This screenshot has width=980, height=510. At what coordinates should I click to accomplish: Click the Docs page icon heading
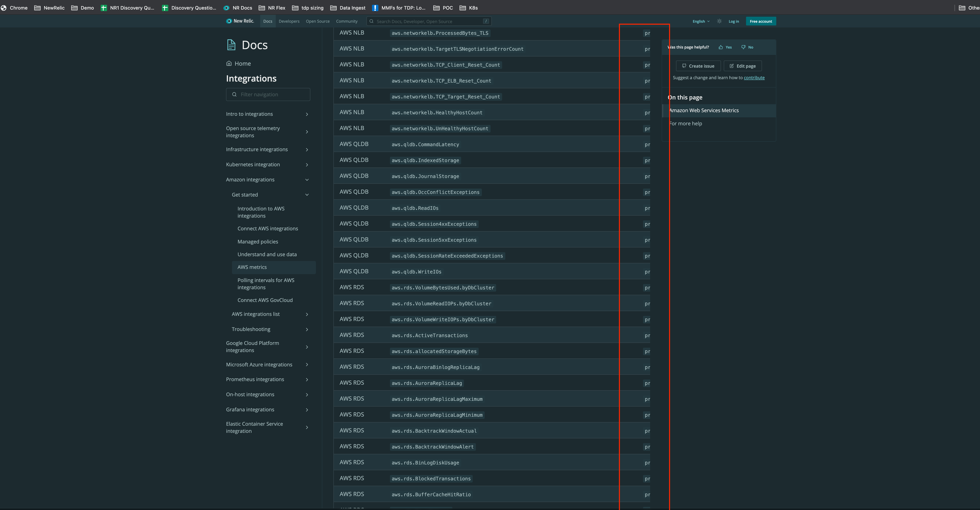(x=231, y=45)
